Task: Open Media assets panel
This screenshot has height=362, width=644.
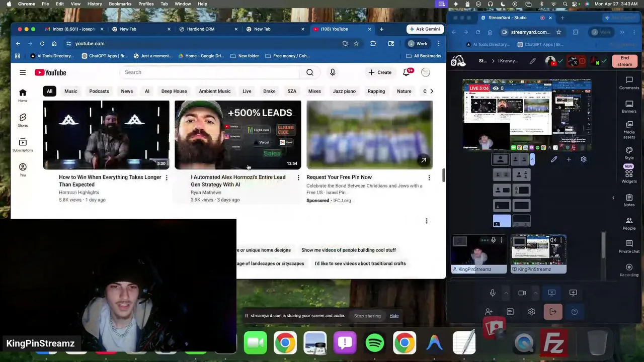Action: tap(629, 130)
